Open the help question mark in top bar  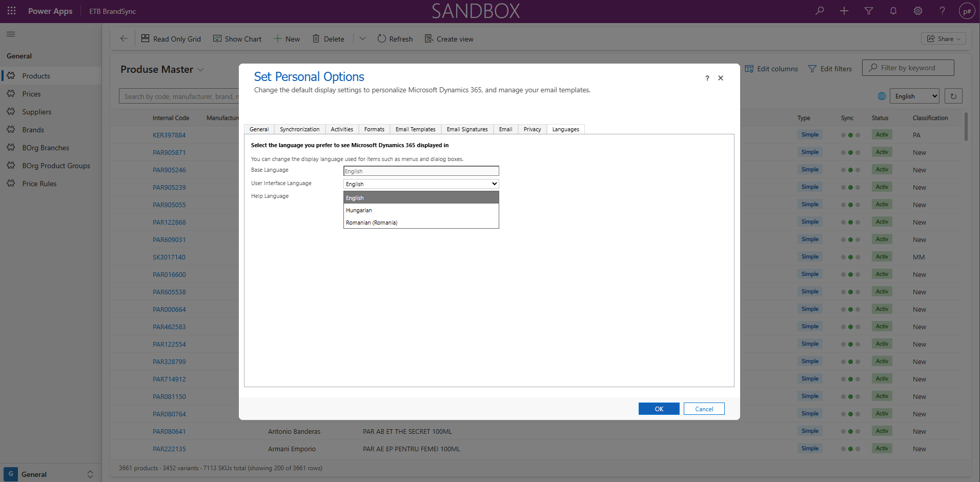click(942, 11)
